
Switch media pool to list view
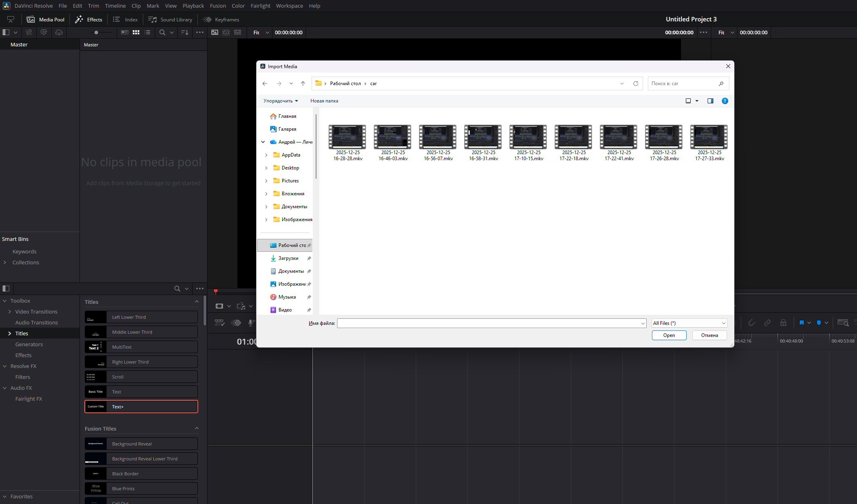[147, 32]
